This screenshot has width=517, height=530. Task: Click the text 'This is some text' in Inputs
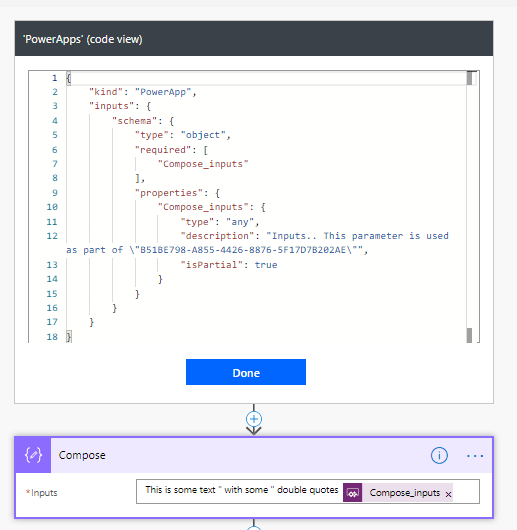(180, 490)
